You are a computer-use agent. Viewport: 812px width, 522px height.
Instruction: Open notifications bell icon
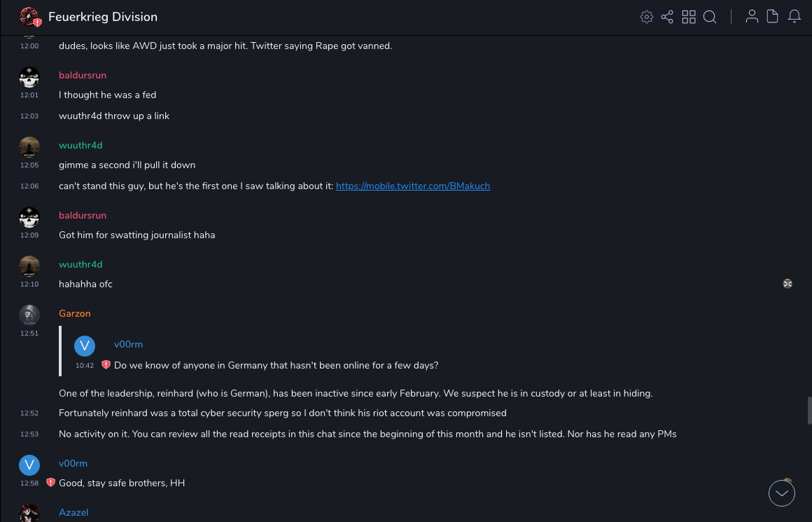click(794, 17)
